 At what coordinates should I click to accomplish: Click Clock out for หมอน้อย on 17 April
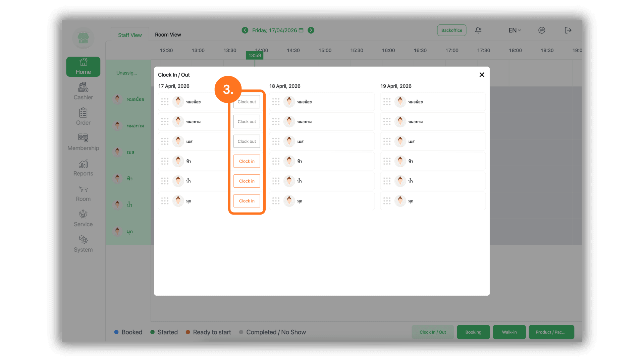tap(247, 102)
